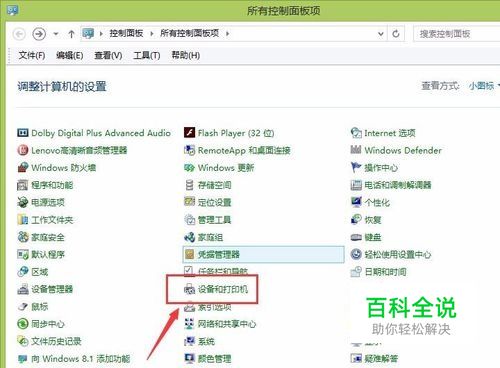Refresh the Control Panel view

coord(396,34)
